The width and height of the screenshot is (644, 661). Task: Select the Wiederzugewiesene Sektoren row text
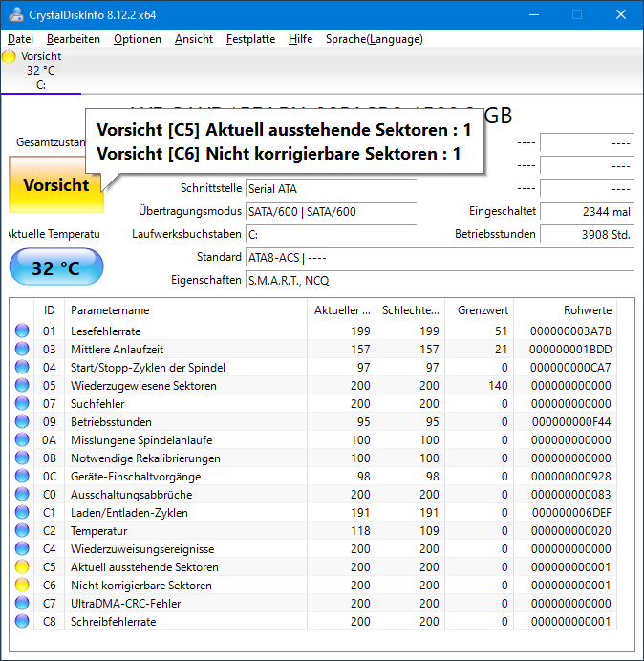pyautogui.click(x=143, y=386)
